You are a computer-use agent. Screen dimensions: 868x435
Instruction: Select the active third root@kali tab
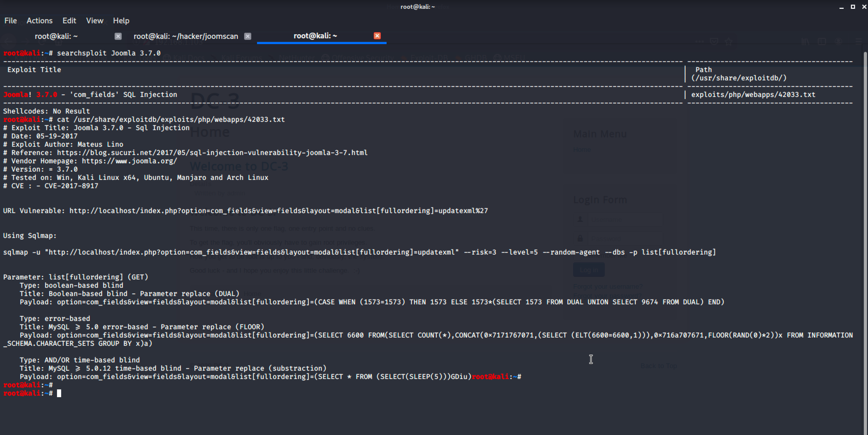(x=315, y=36)
